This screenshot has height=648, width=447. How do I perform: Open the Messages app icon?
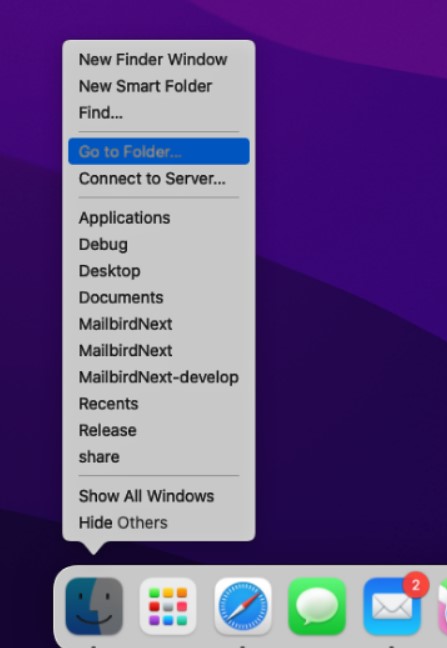tap(317, 606)
